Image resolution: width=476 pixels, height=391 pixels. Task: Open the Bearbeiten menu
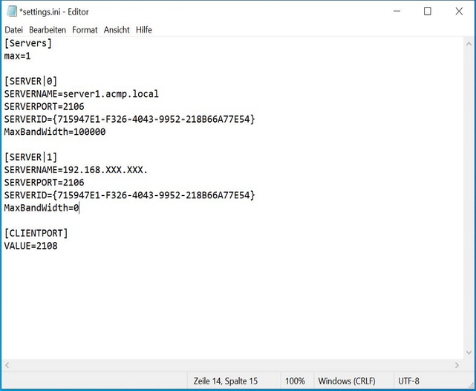47,30
